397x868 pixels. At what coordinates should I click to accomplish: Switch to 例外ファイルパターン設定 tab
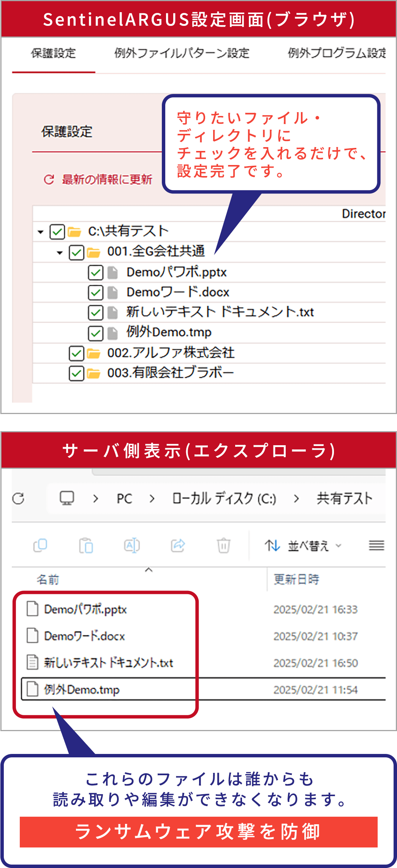click(x=182, y=53)
